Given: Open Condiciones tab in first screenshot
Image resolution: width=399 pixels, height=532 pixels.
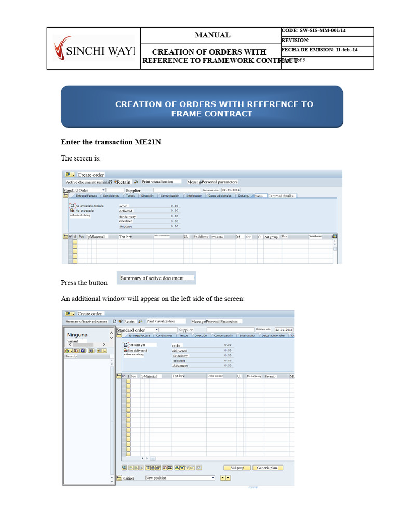Looking at the screenshot, I should click(x=111, y=196).
